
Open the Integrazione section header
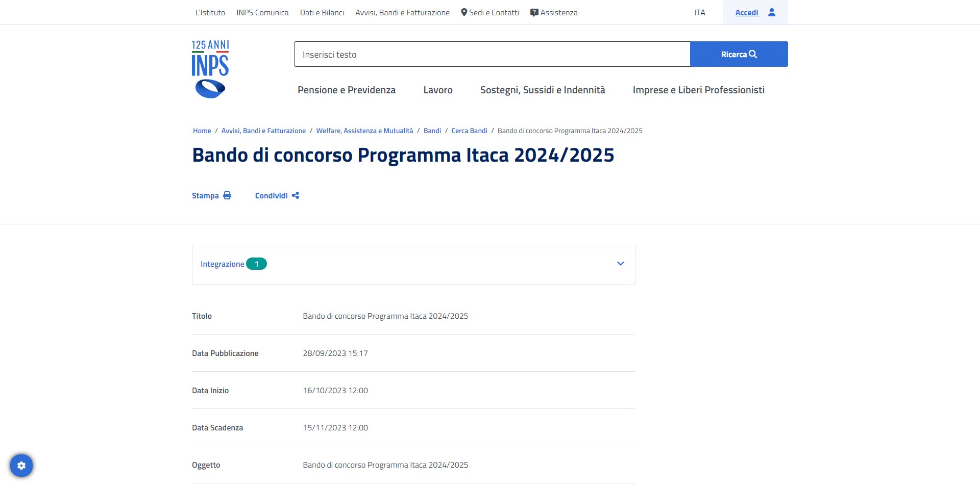pos(413,265)
